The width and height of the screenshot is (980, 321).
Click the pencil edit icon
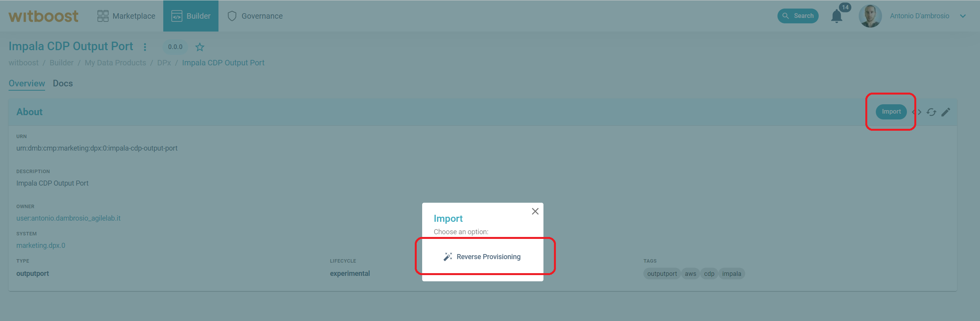[x=946, y=112]
